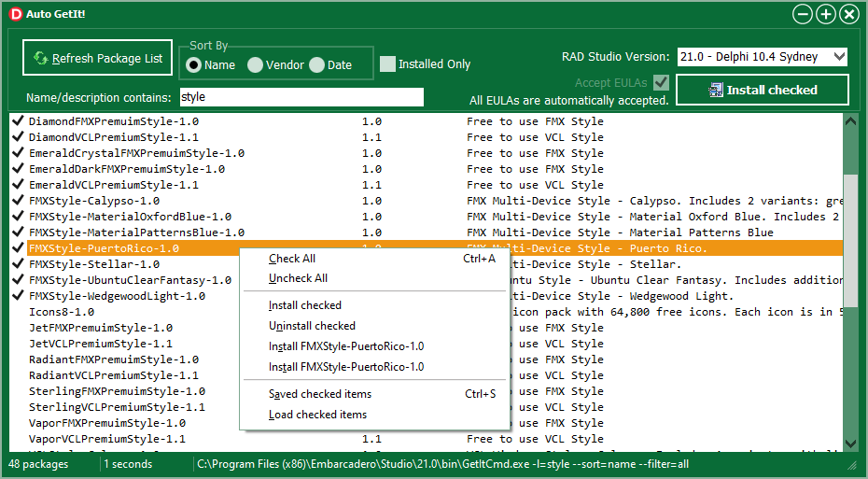Uncheck DiamondFMXPremuimStyle-1.0 checkmark
The image size is (868, 479).
18,120
